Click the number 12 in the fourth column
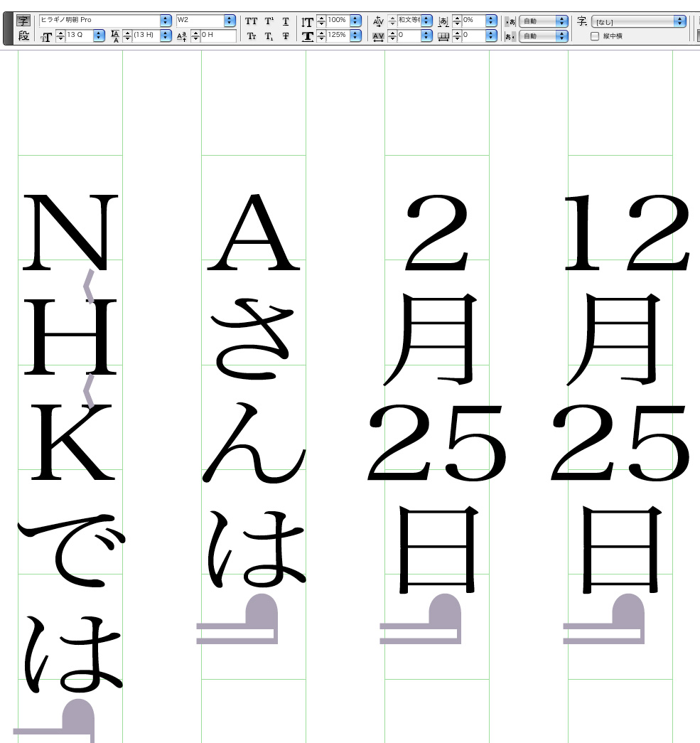700x743 pixels. [x=627, y=232]
